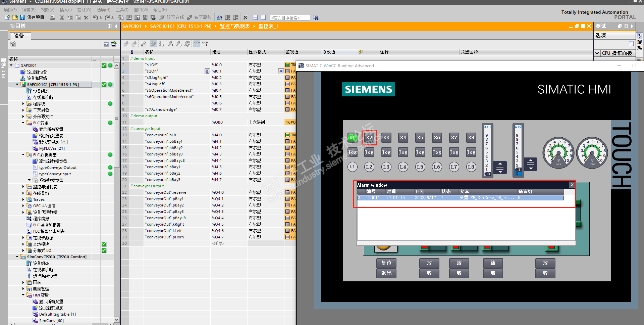The height and width of the screenshot is (325, 644).
Task: Click the compile icon in the toolbar
Action: [x=121, y=17]
